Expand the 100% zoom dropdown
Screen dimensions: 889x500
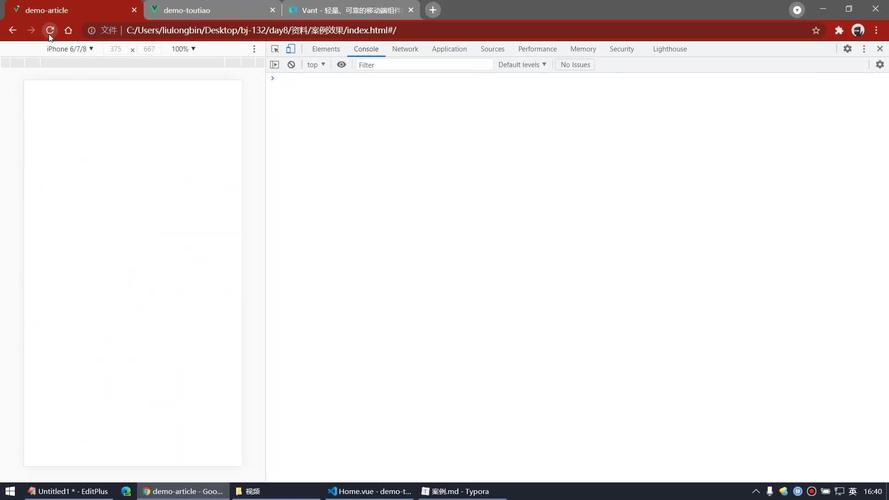[183, 49]
